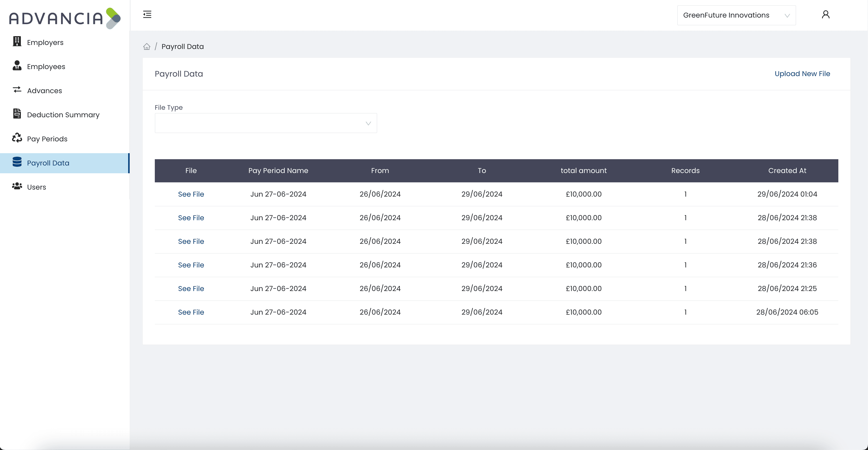Click the total amount column header
This screenshot has height=450, width=868.
tap(584, 171)
